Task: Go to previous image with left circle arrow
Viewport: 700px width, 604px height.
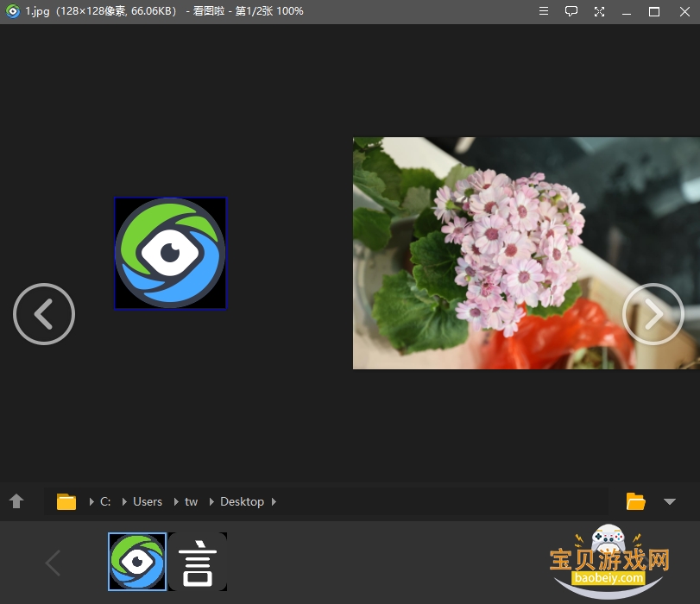Action: pyautogui.click(x=44, y=314)
